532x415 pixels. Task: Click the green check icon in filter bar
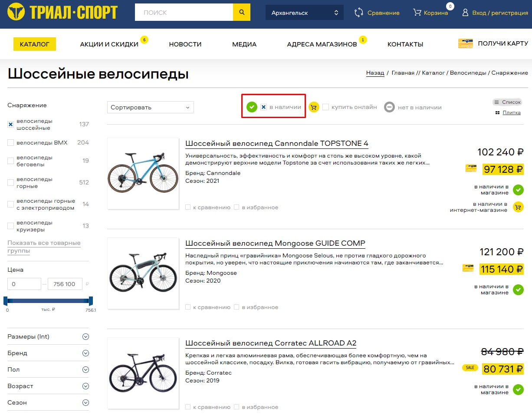click(252, 107)
